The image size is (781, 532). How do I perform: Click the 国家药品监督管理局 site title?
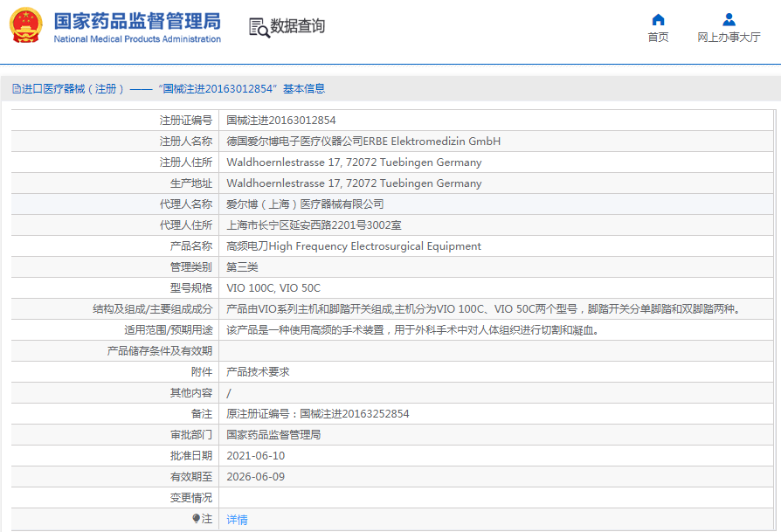tap(137, 21)
